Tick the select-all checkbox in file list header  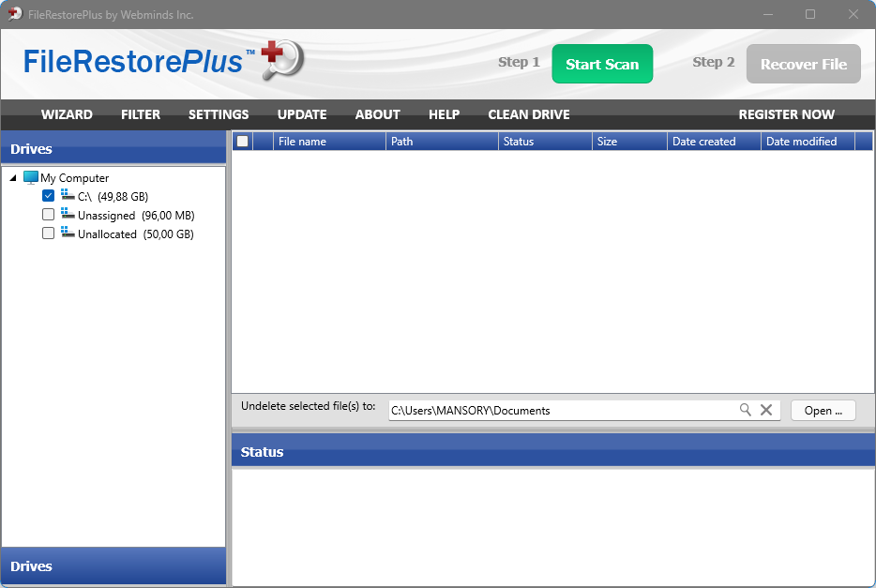(243, 142)
